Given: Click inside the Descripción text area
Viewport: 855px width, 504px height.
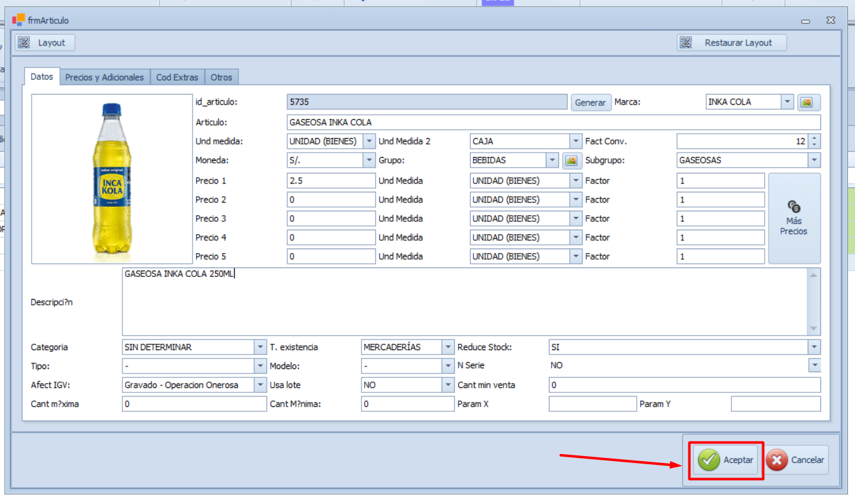Looking at the screenshot, I should click(x=464, y=302).
